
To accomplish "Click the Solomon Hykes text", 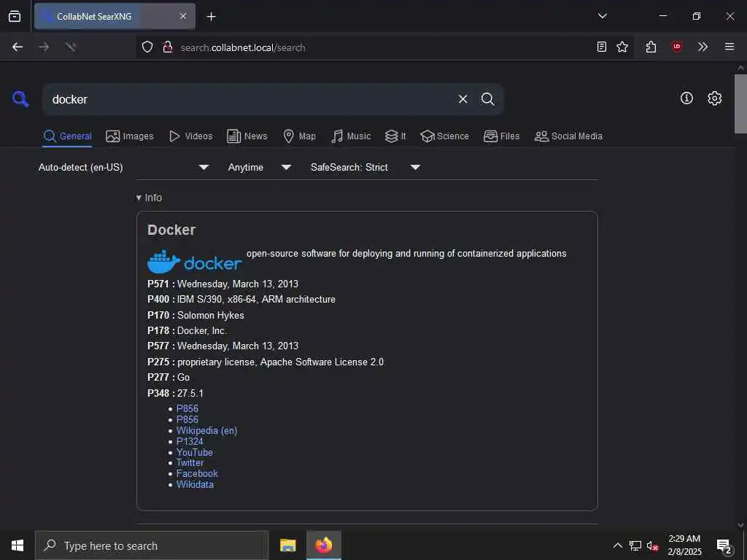I will click(x=211, y=315).
